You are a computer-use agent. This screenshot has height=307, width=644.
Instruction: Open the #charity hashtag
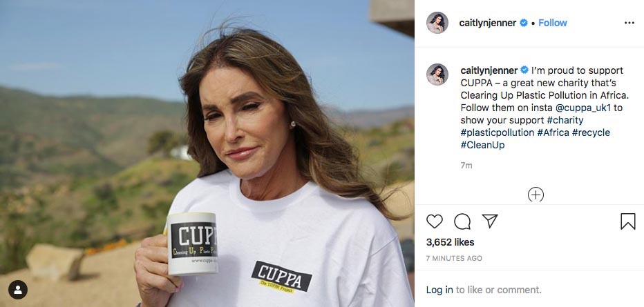565,121
